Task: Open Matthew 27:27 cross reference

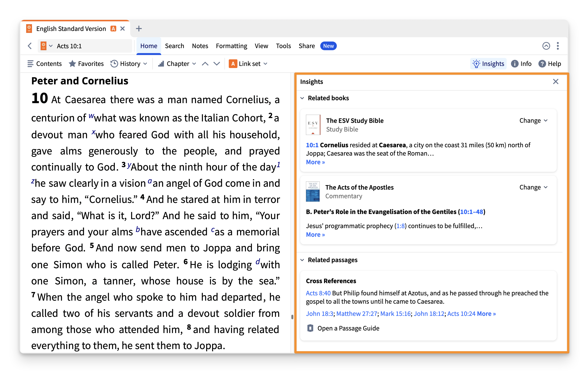Action: tap(357, 314)
